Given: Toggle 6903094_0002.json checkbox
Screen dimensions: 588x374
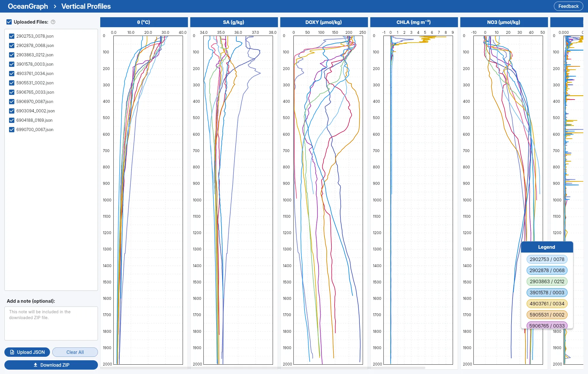Looking at the screenshot, I should 12,111.
